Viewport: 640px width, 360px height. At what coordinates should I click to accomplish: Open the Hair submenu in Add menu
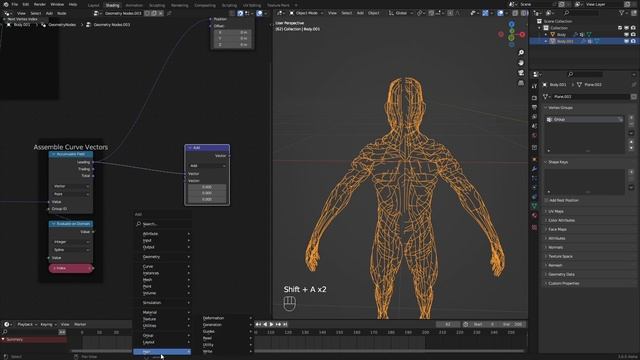click(162, 351)
